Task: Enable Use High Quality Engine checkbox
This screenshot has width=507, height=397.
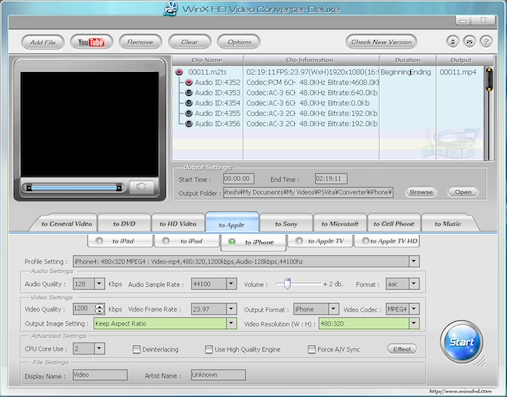Action: click(209, 349)
